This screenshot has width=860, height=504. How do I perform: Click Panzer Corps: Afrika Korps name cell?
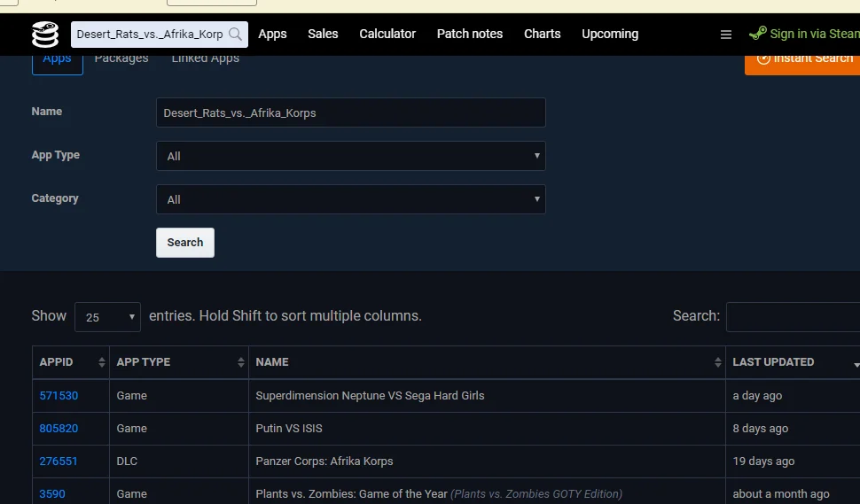(x=487, y=461)
